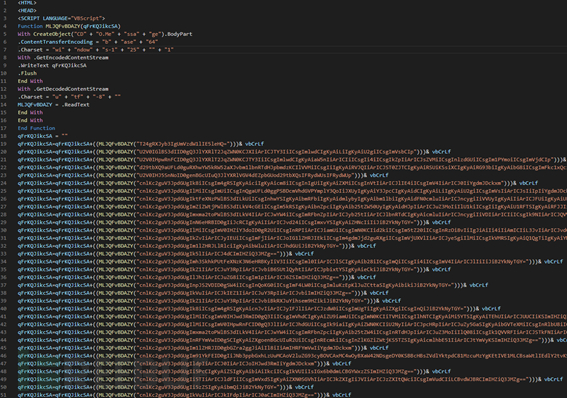Click vbCrLf at end of line 32
This screenshot has width=567, height=398.
click(367, 246)
